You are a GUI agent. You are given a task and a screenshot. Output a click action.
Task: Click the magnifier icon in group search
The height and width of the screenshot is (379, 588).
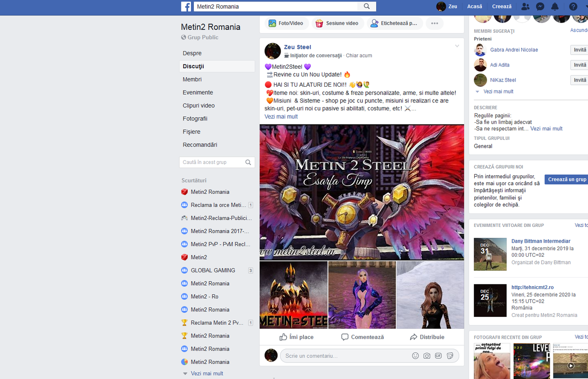[248, 162]
